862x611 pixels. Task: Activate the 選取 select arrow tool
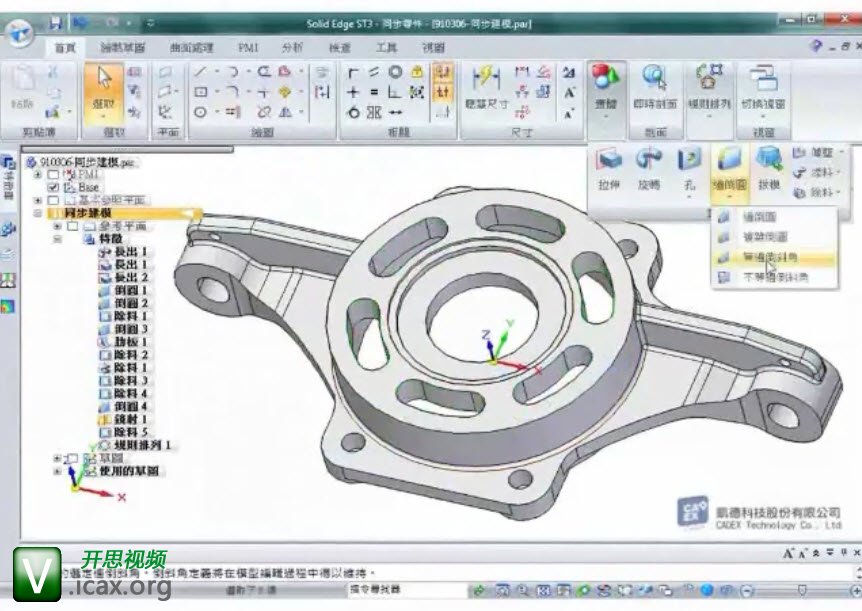[x=104, y=92]
